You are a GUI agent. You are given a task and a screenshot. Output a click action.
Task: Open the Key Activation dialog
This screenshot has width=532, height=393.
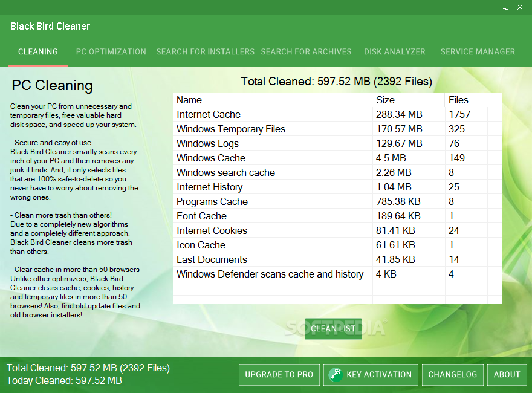pyautogui.click(x=371, y=375)
